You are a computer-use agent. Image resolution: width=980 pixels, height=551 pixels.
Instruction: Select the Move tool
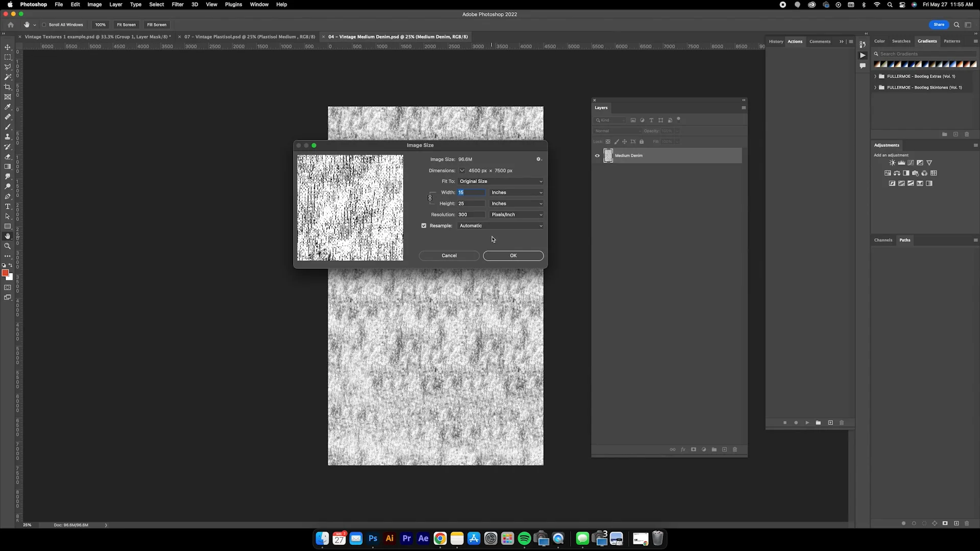[8, 47]
